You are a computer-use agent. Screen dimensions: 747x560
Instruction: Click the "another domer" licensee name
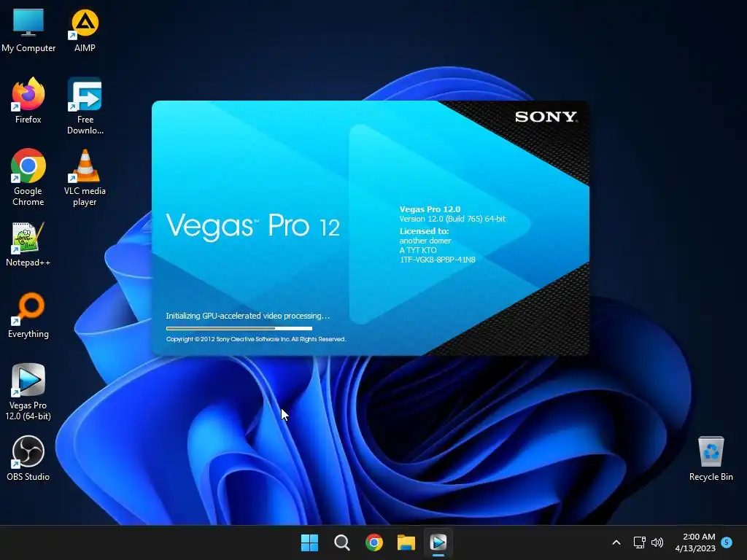click(425, 241)
